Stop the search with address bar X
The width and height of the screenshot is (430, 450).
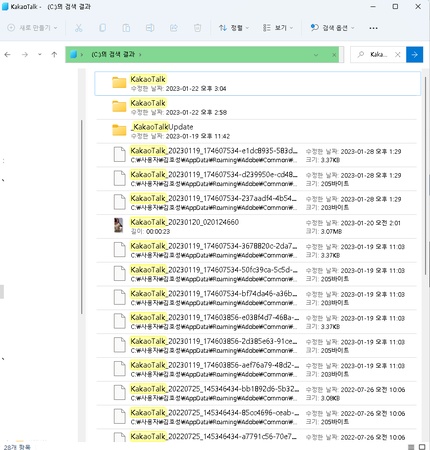click(x=334, y=55)
